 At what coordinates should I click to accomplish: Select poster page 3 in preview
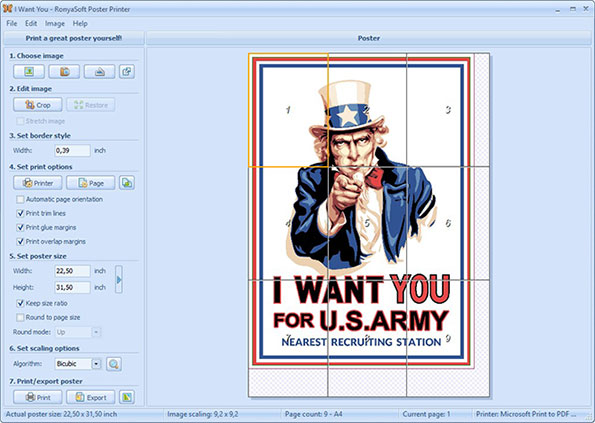pos(448,110)
